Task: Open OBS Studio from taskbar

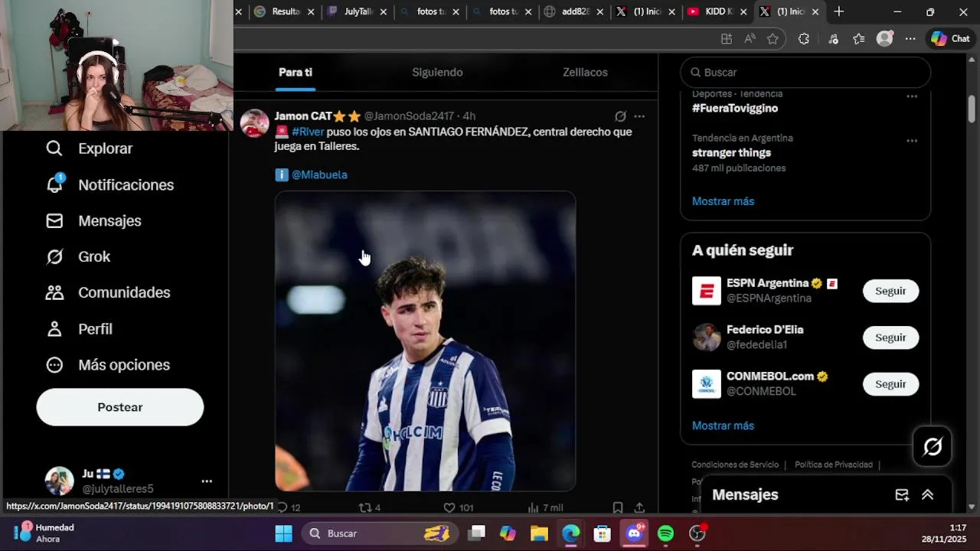Action: [697, 533]
